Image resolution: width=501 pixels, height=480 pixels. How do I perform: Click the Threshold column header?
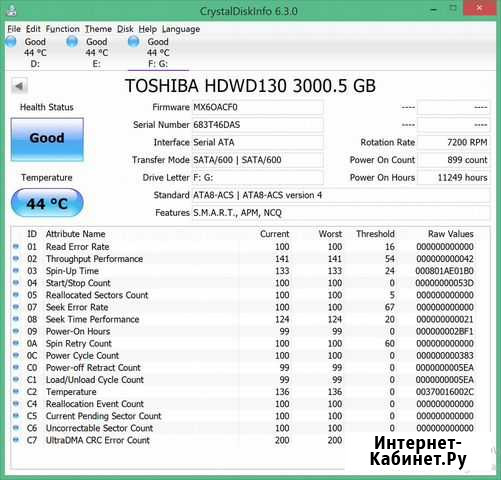pos(375,234)
